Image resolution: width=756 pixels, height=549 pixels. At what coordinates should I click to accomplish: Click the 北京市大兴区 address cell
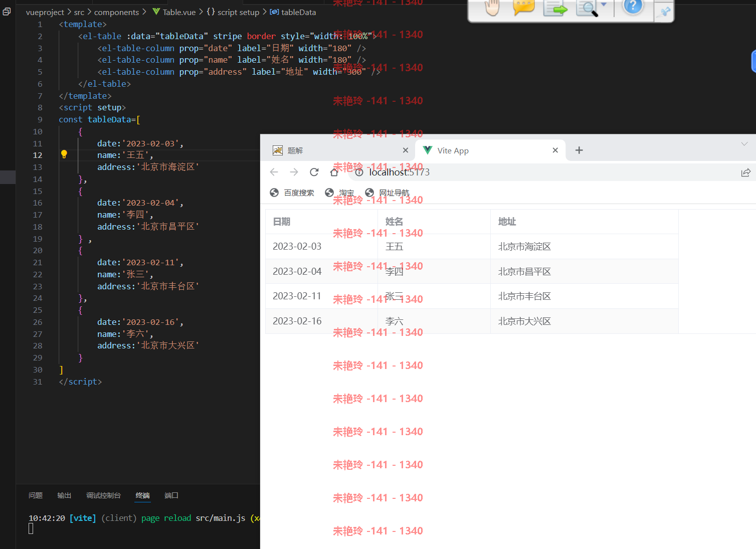(x=585, y=321)
